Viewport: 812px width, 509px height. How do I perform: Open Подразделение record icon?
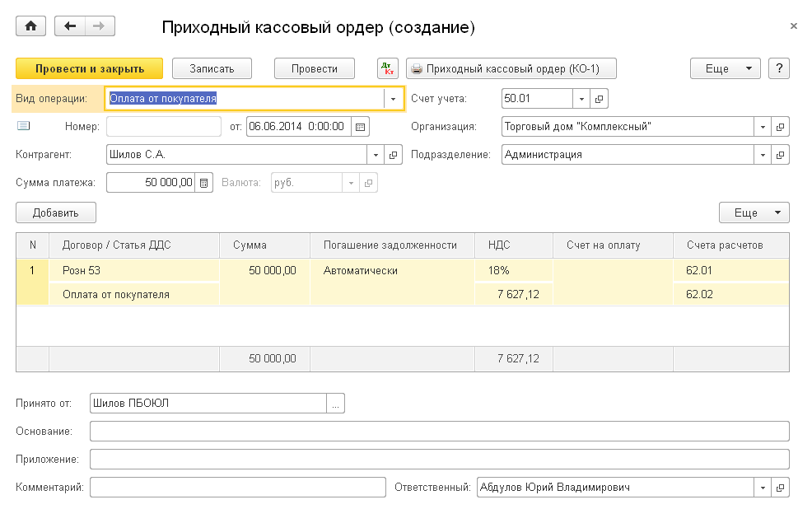point(780,154)
